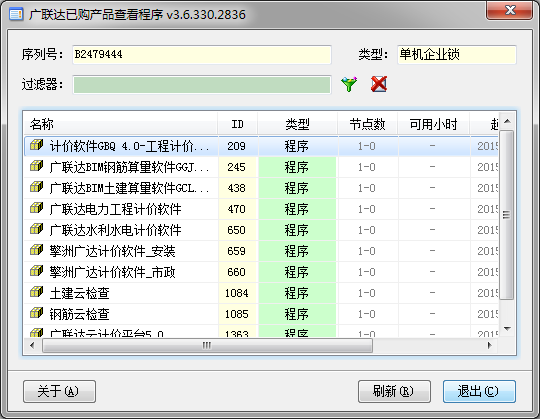Click the horizontal scrollbar thumb
This screenshot has width=540, height=419.
pyautogui.click(x=207, y=345)
